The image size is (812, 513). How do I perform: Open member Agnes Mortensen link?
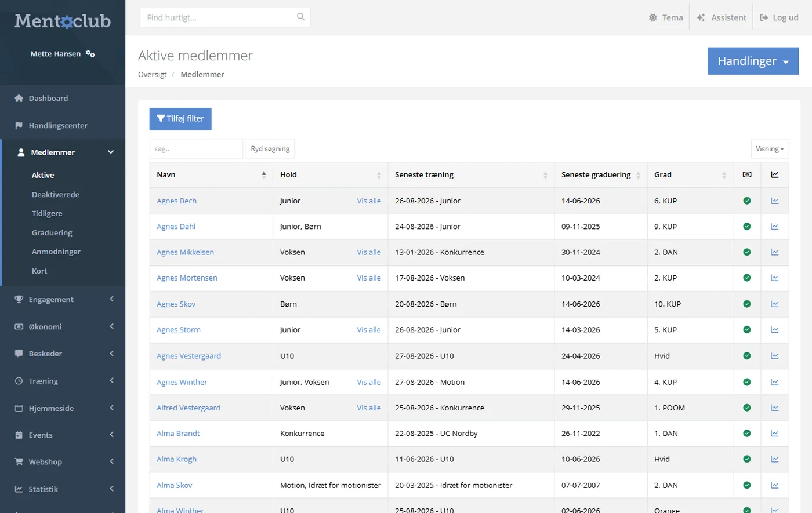point(187,278)
